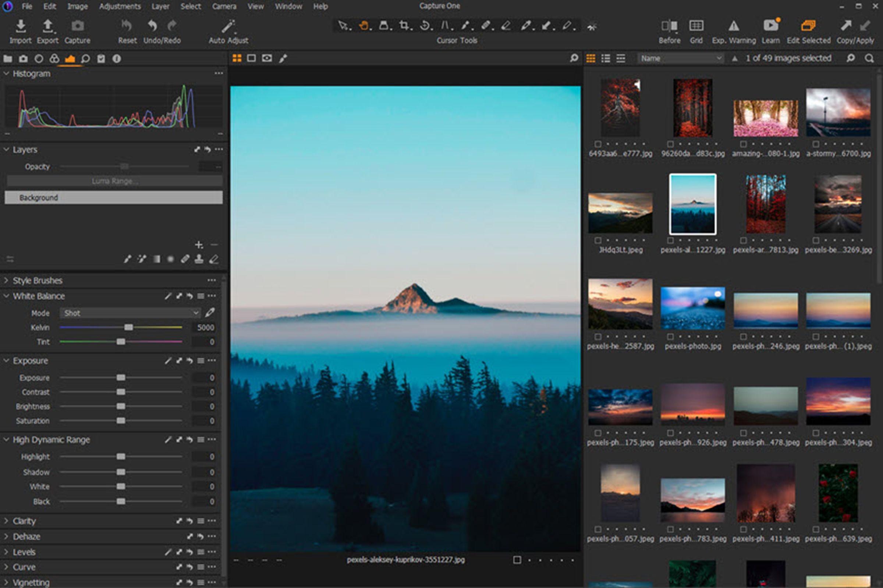The image size is (883, 588).
Task: Pick the Rotate cursor tool
Action: click(x=425, y=25)
